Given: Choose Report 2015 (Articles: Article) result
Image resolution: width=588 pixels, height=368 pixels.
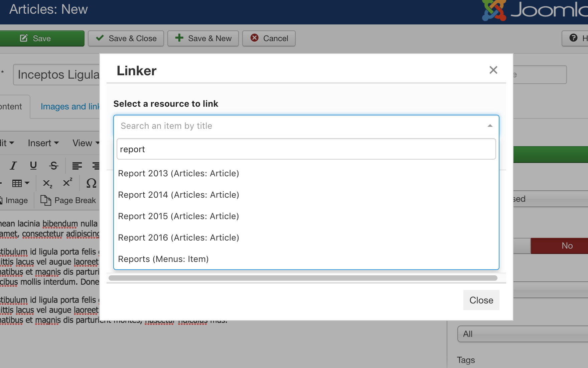Looking at the screenshot, I should pos(178,216).
